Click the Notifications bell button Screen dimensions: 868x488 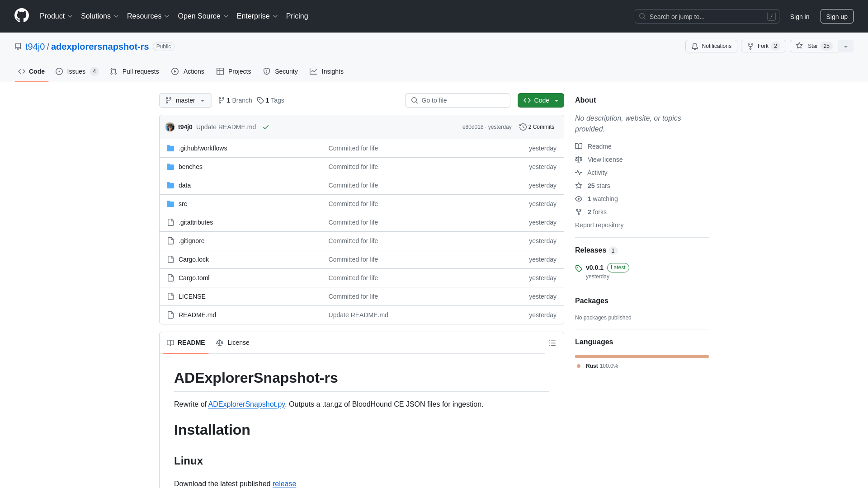(711, 46)
